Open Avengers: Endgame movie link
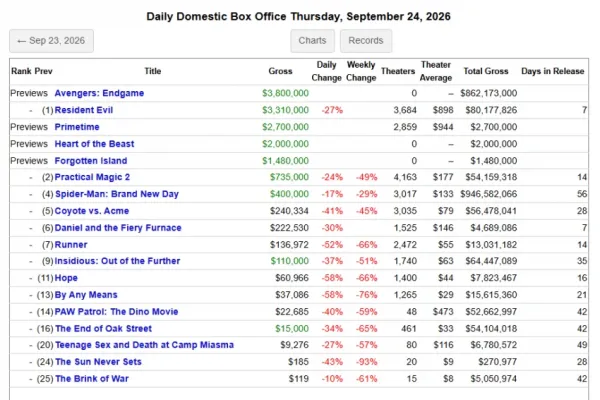The width and height of the screenshot is (600, 400). (x=99, y=93)
